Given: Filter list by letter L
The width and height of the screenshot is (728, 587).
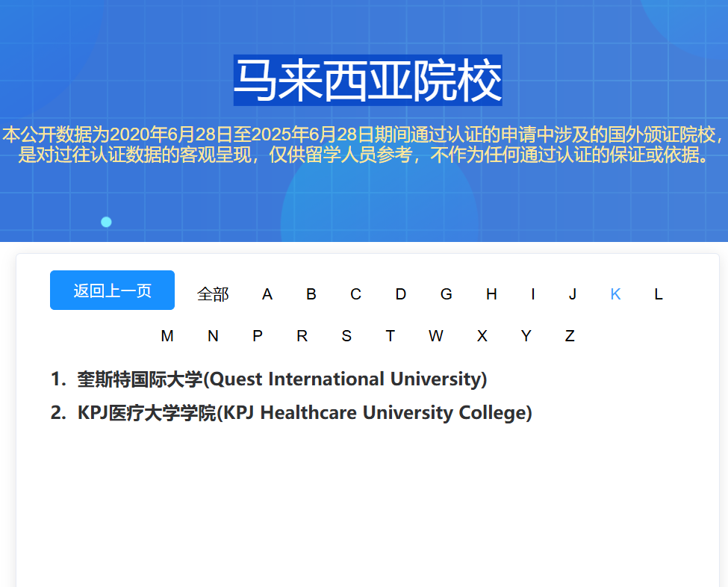Looking at the screenshot, I should click(658, 294).
